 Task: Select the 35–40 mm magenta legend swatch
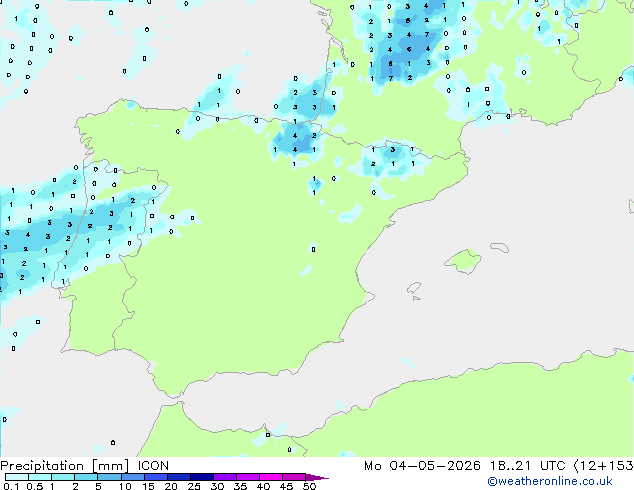[x=247, y=477]
